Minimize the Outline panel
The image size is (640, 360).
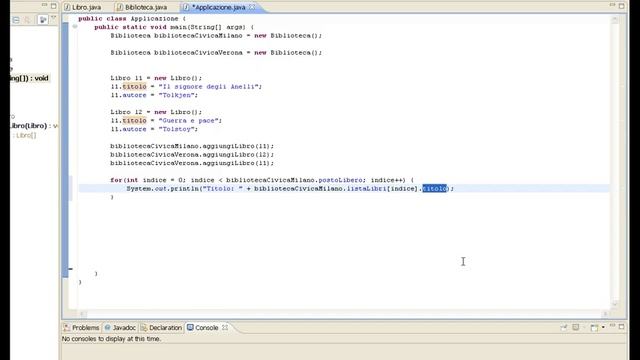pos(45,6)
